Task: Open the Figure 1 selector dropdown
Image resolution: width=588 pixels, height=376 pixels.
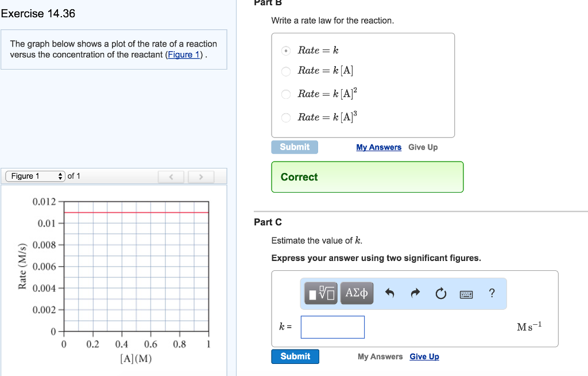Action: [35, 176]
